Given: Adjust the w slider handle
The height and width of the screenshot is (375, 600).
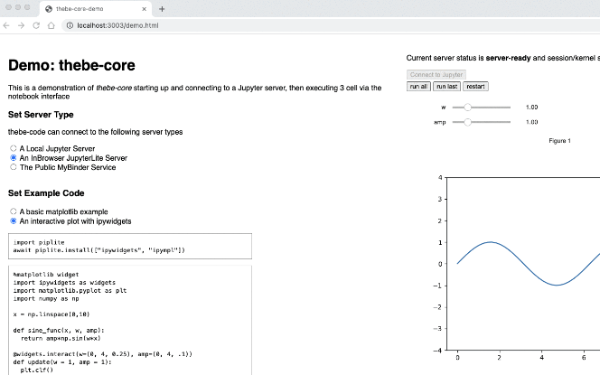Looking at the screenshot, I should [x=467, y=108].
